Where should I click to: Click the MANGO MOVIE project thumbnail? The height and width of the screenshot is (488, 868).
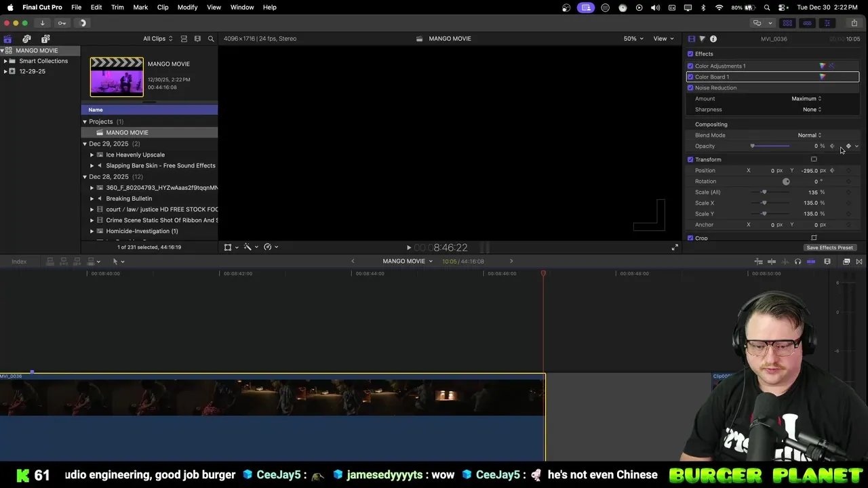(x=117, y=77)
